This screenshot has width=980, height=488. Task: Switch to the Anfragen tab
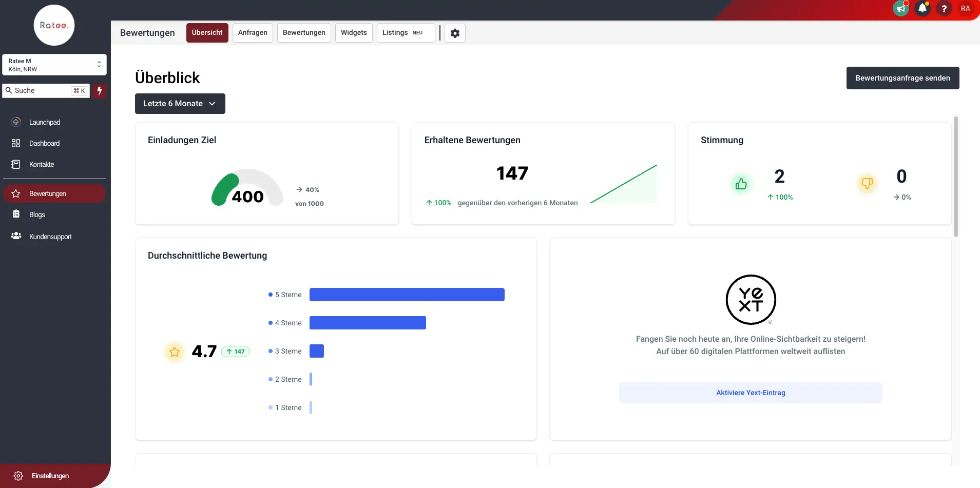[x=253, y=33]
